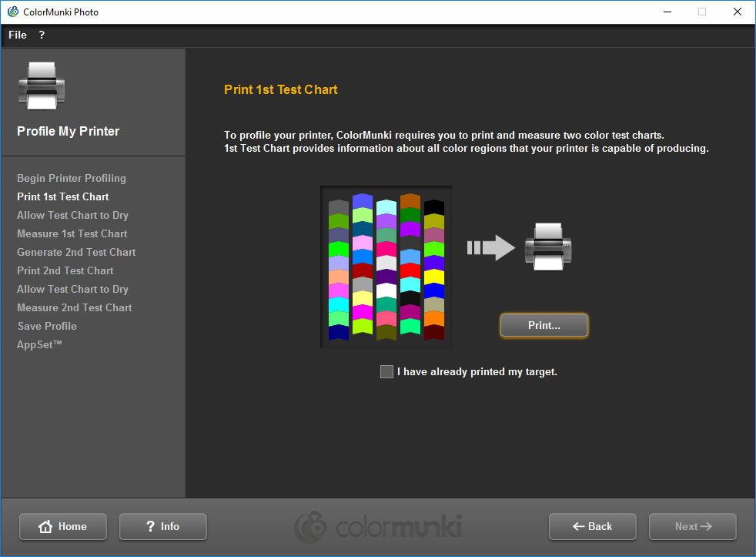Screen dimensions: 756x557
Task: Click the 'Print 1st Test Chart' orange heading
Action: (x=280, y=90)
